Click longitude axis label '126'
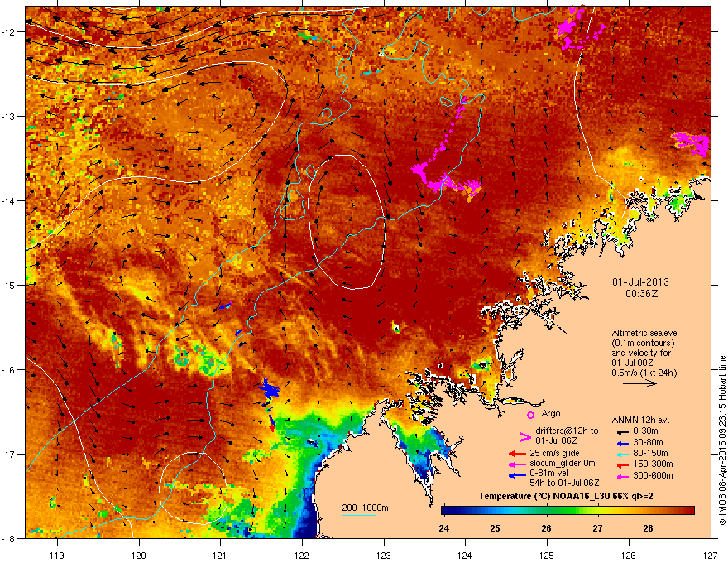Image resolution: width=728 pixels, height=563 pixels. click(629, 555)
